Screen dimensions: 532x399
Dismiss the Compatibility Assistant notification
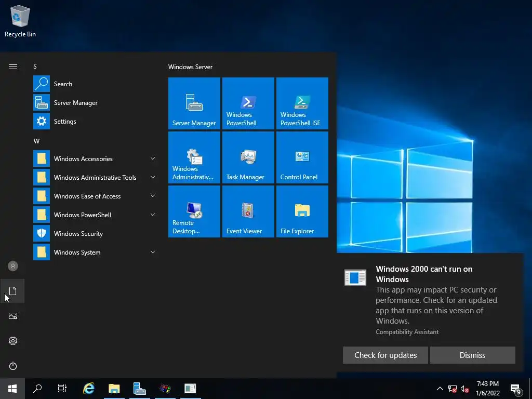click(472, 355)
